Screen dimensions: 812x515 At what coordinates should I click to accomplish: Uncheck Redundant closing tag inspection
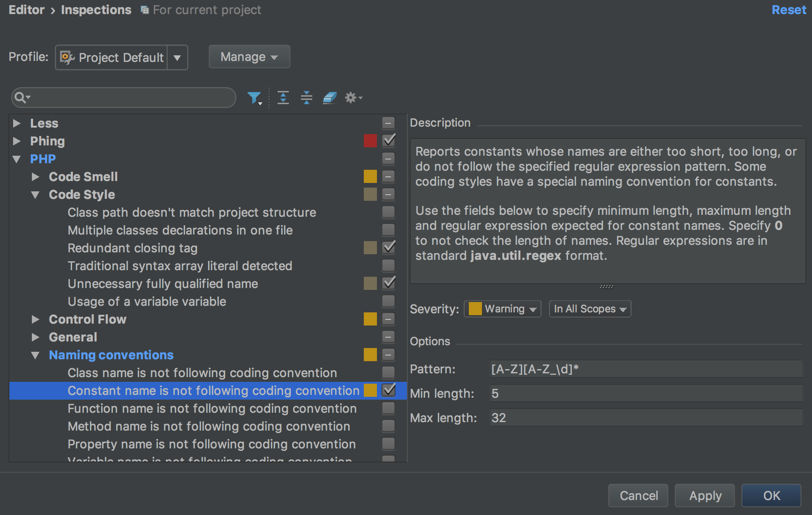pos(389,247)
